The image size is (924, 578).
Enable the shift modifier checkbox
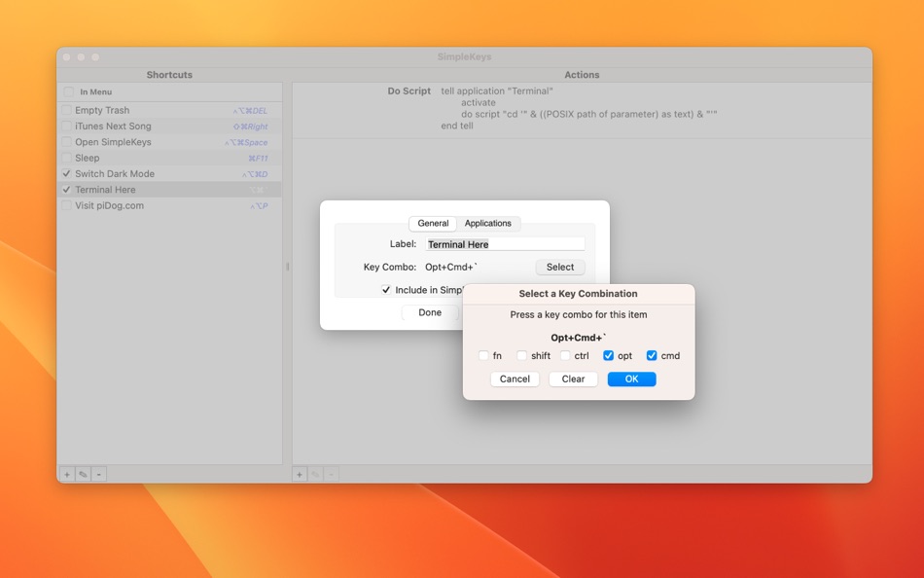[521, 355]
